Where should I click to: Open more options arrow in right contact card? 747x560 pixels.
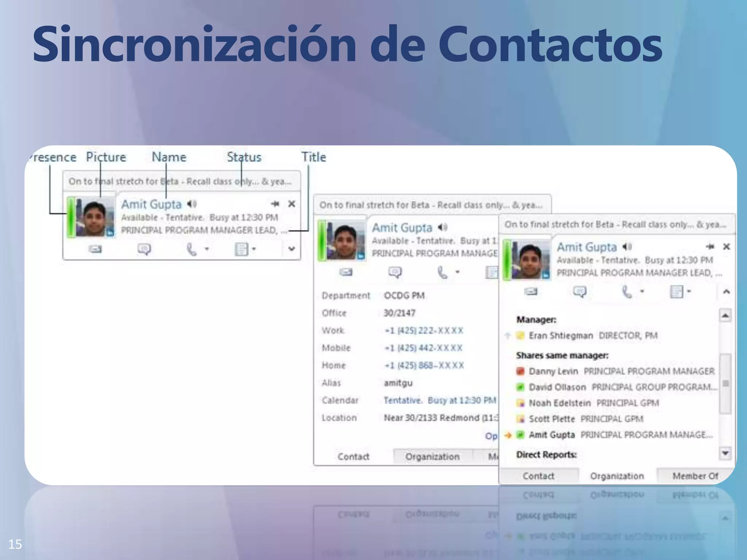click(x=689, y=291)
